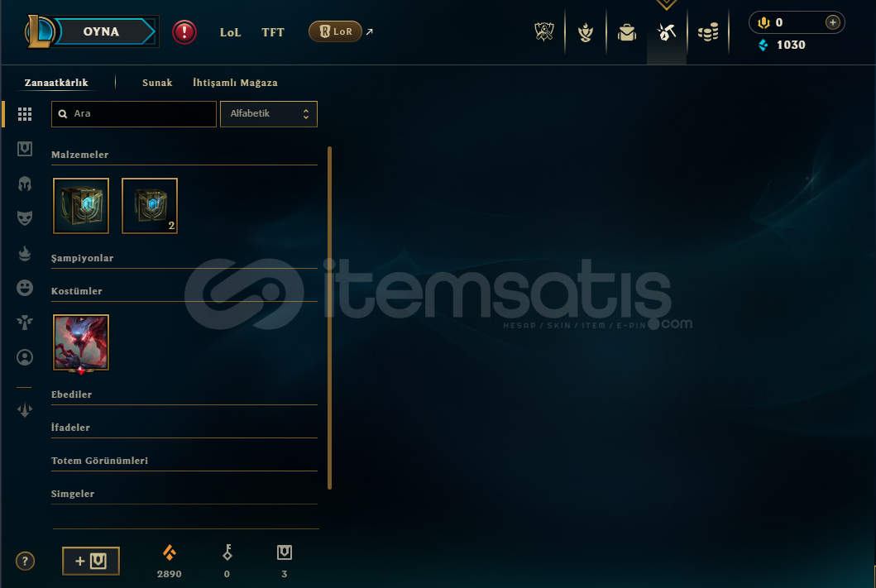Screen dimensions: 876x588
Task: Open the Collection backpack icon
Action: coord(627,32)
